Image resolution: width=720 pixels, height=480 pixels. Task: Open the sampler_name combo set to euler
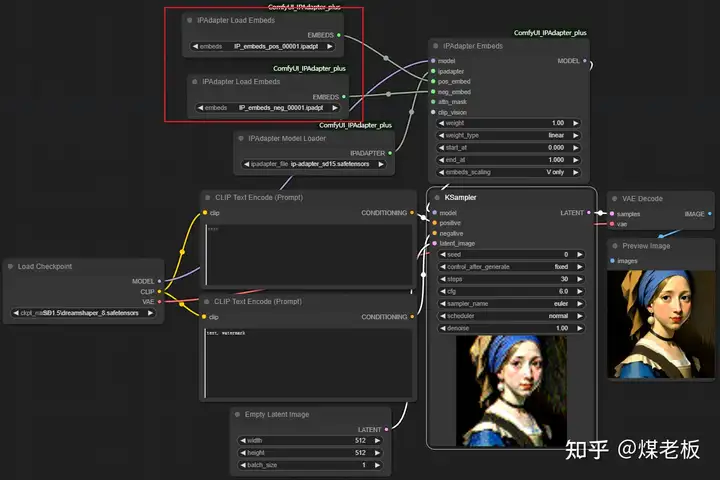tap(511, 304)
